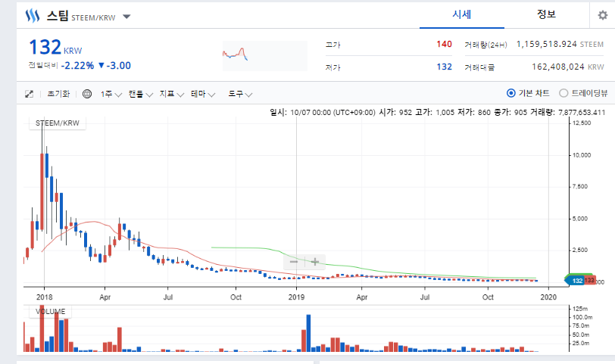Click the 저가 value 132
This screenshot has height=364, width=615.
click(x=444, y=67)
